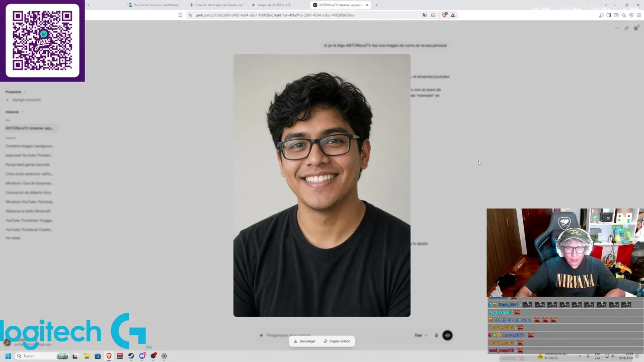The width and height of the screenshot is (644, 362).
Task: Toggle the browser sidebar panel icon
Action: [608, 15]
